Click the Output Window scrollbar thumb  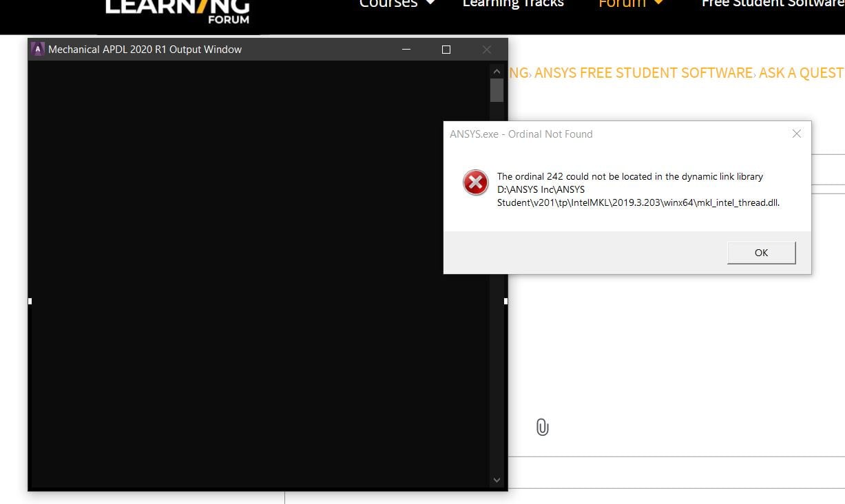(497, 90)
